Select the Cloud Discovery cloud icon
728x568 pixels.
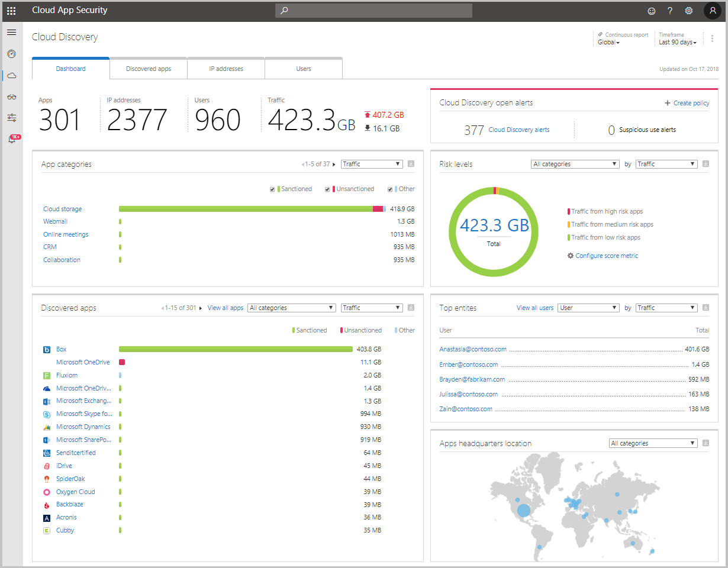[12, 75]
